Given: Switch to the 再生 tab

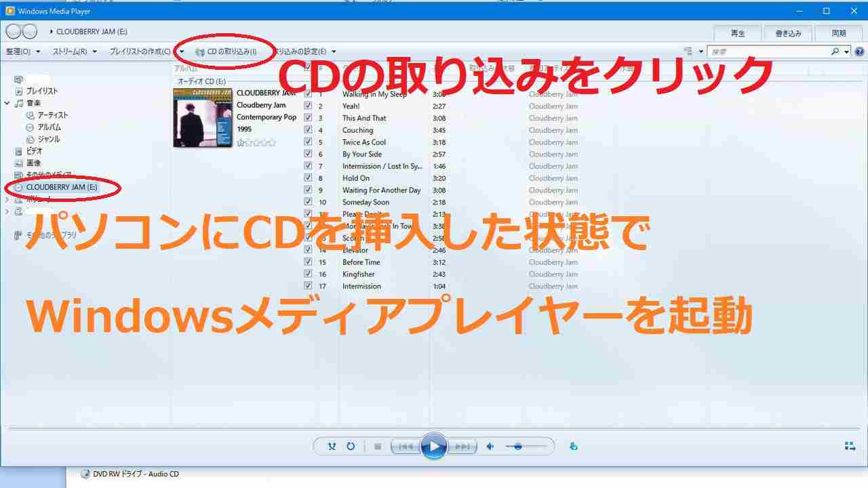Looking at the screenshot, I should [x=738, y=33].
